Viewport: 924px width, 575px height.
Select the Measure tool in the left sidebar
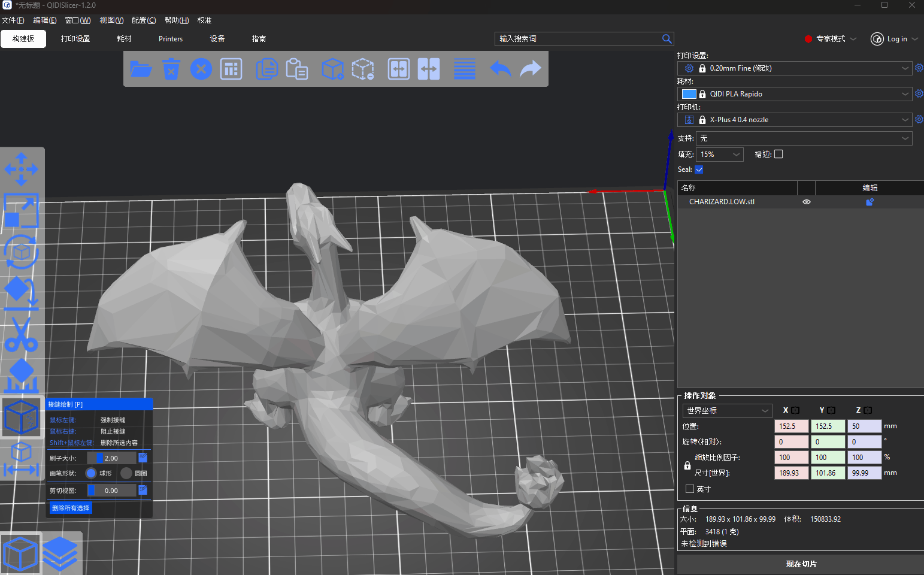[22, 459]
